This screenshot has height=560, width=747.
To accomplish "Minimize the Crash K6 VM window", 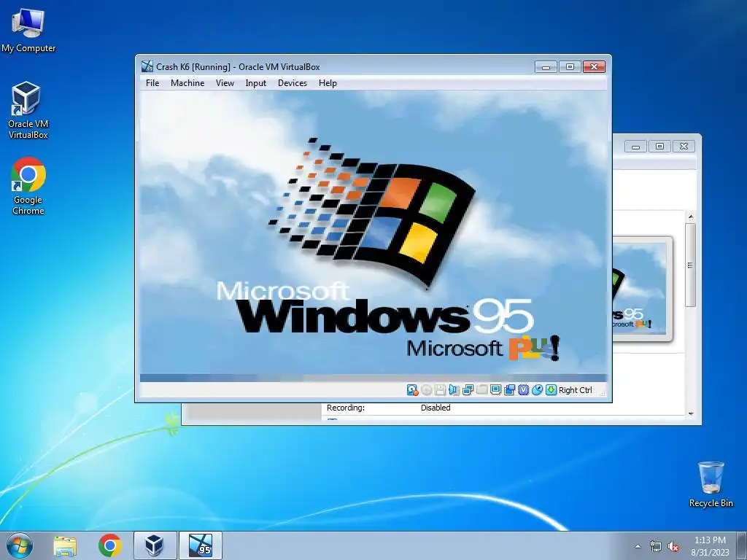I will pyautogui.click(x=546, y=66).
